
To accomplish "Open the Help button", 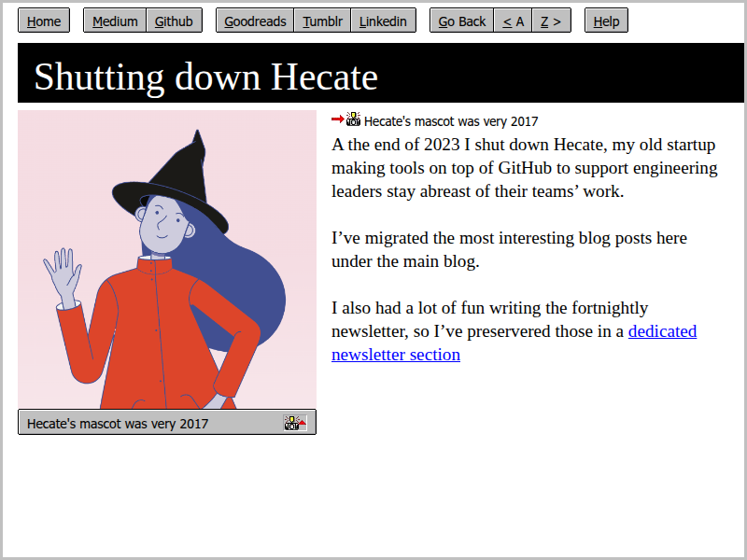I will pyautogui.click(x=606, y=21).
